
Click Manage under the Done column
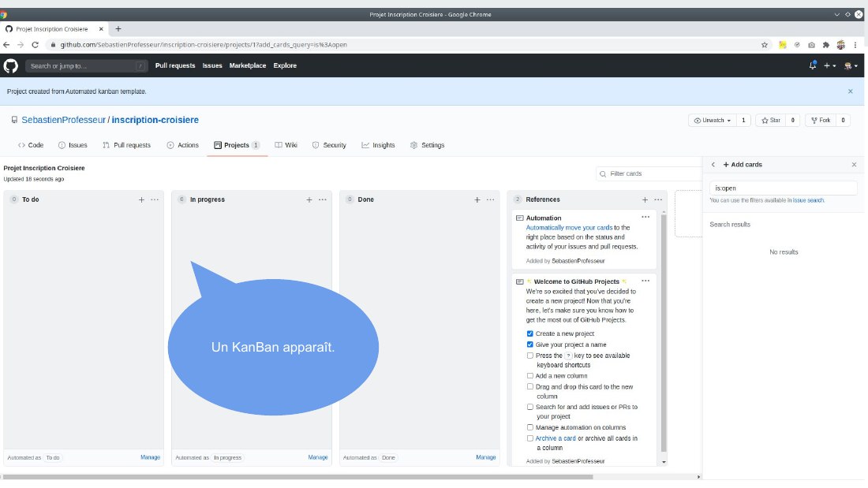click(485, 457)
